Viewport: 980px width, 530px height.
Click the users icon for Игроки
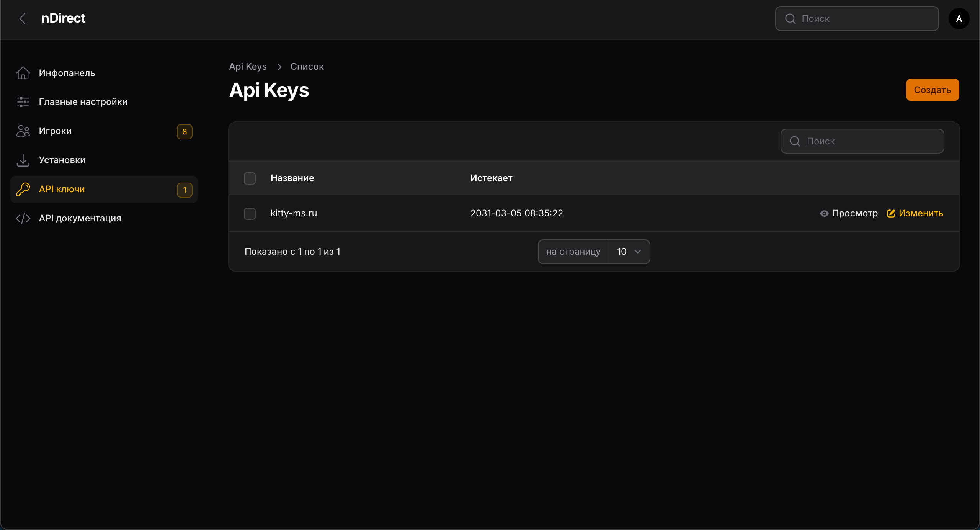coord(23,131)
